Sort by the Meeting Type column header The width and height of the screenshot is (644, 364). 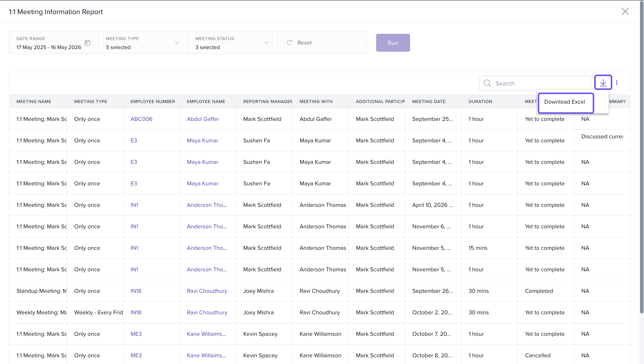pyautogui.click(x=91, y=101)
